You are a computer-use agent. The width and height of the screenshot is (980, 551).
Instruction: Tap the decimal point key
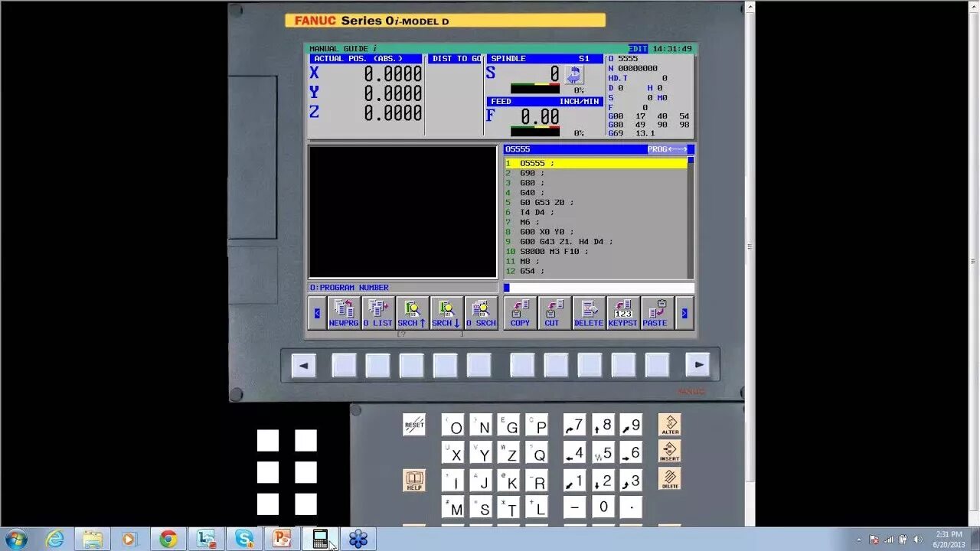(x=631, y=507)
